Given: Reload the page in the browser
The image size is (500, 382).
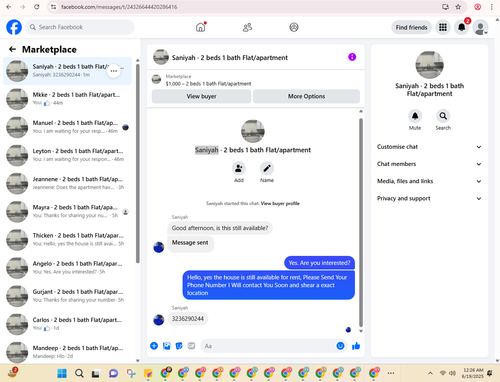Looking at the screenshot, I should click(37, 7).
